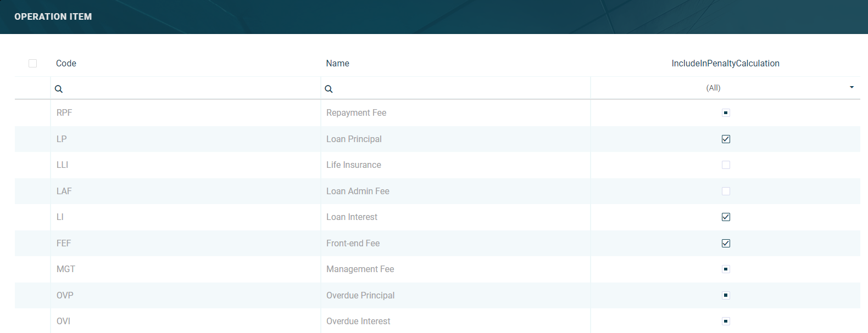Toggle penalty checkbox for Repayment Fee
This screenshot has width=868, height=333.
(x=726, y=113)
